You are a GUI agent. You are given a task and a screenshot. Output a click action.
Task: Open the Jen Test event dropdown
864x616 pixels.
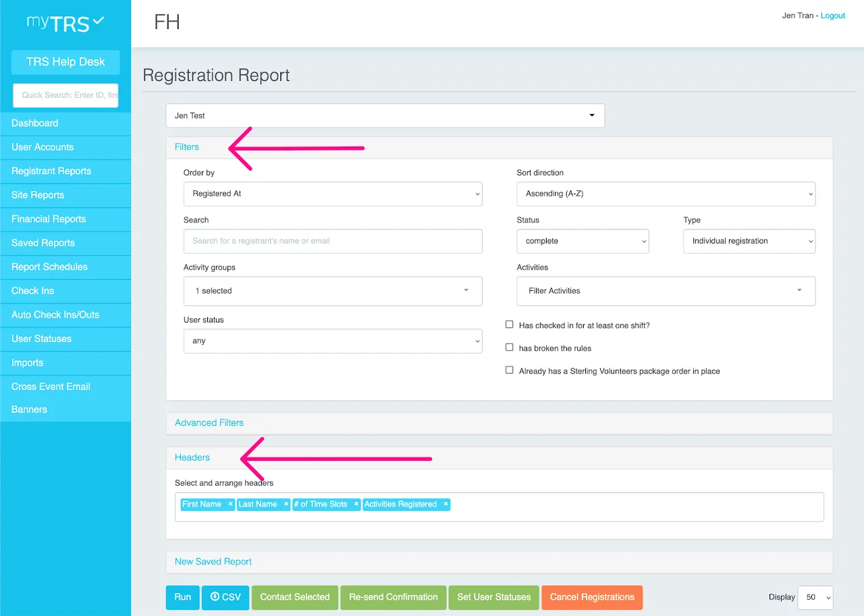pos(385,115)
